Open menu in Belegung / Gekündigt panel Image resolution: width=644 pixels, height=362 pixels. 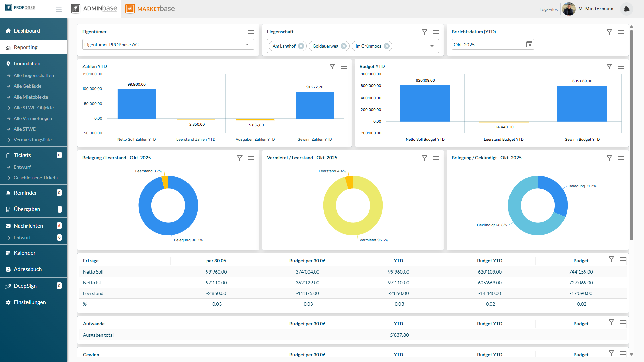621,158
